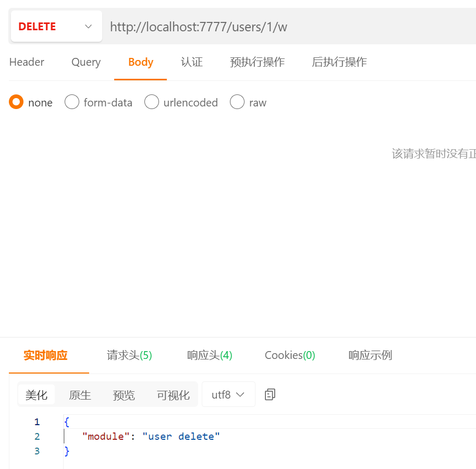Open the Body tab
476x469 pixels.
click(x=140, y=62)
